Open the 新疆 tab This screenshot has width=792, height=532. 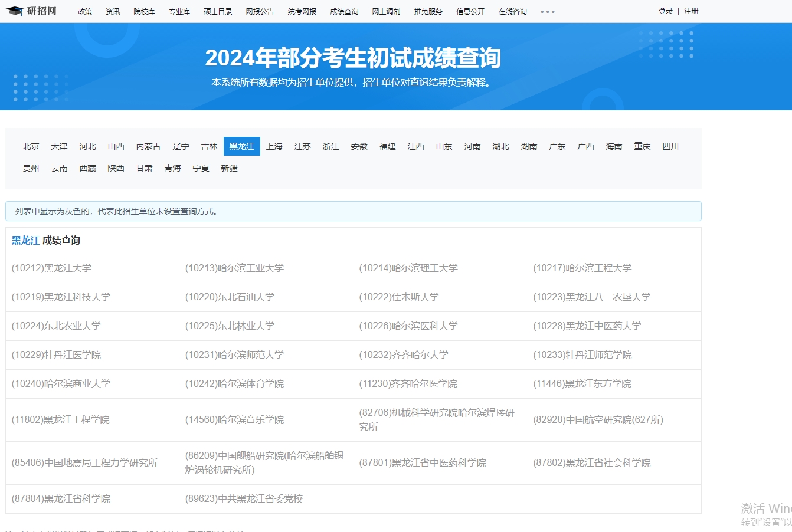230,168
